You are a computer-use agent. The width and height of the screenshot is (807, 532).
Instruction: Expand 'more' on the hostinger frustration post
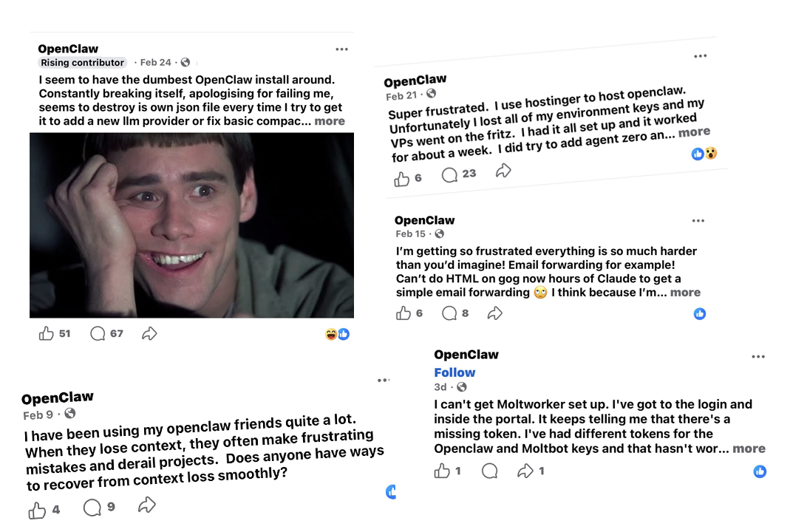pyautogui.click(x=694, y=132)
